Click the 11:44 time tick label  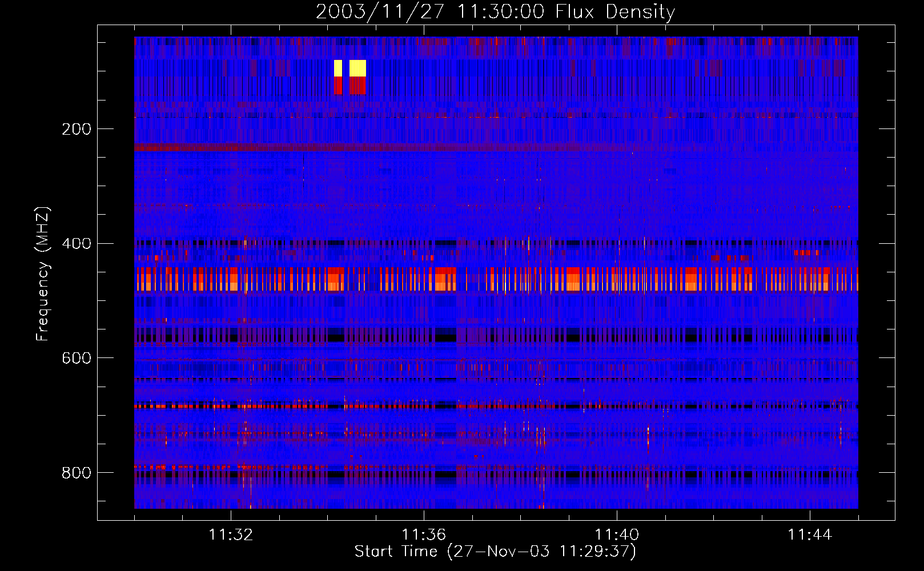(x=810, y=534)
